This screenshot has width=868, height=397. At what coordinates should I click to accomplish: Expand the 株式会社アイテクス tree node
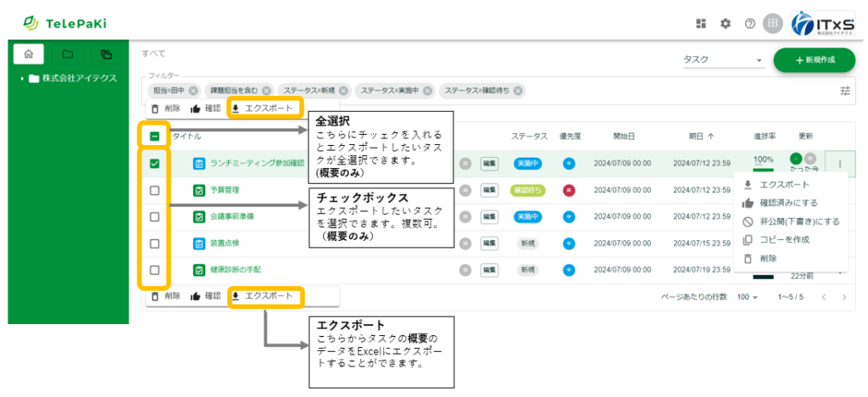point(23,79)
